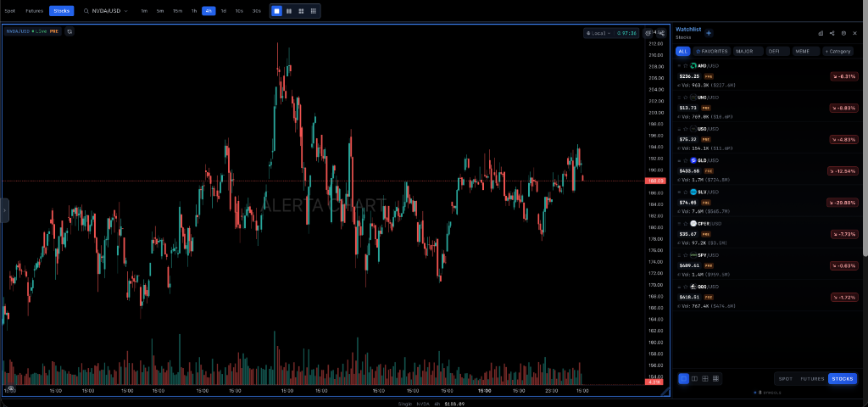Click the drag handle on the AMD row

point(679,66)
